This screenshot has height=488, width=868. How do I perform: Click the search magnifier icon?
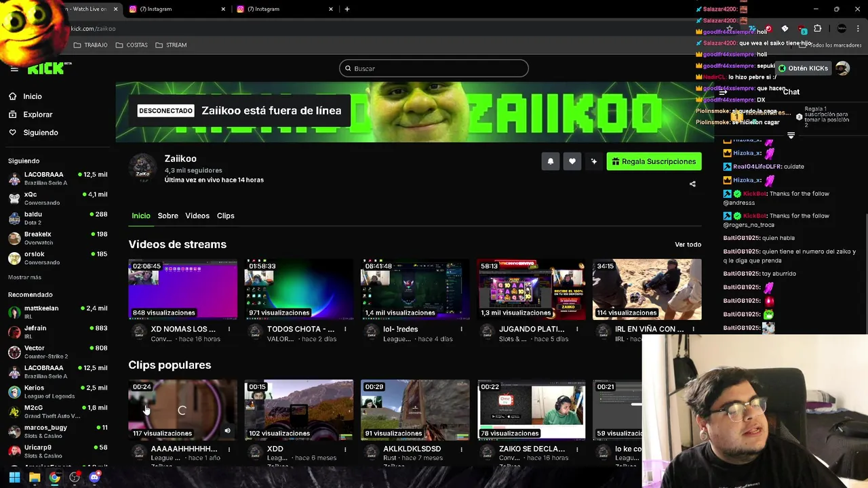tap(348, 68)
